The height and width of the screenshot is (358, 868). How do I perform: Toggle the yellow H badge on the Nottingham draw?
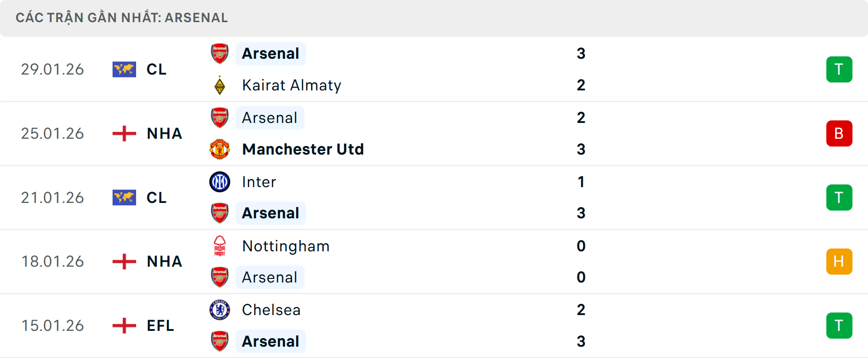[x=840, y=261]
